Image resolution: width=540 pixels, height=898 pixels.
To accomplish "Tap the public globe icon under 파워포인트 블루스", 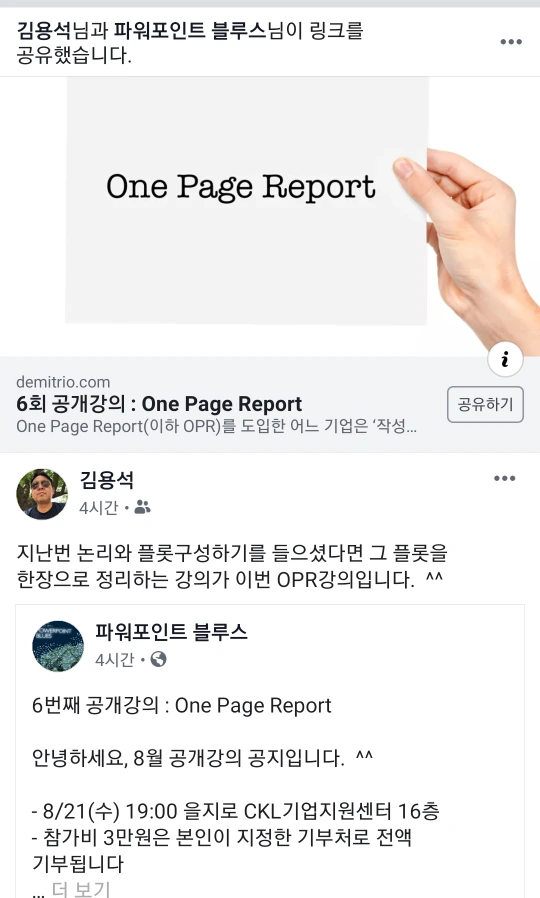I will tap(158, 659).
